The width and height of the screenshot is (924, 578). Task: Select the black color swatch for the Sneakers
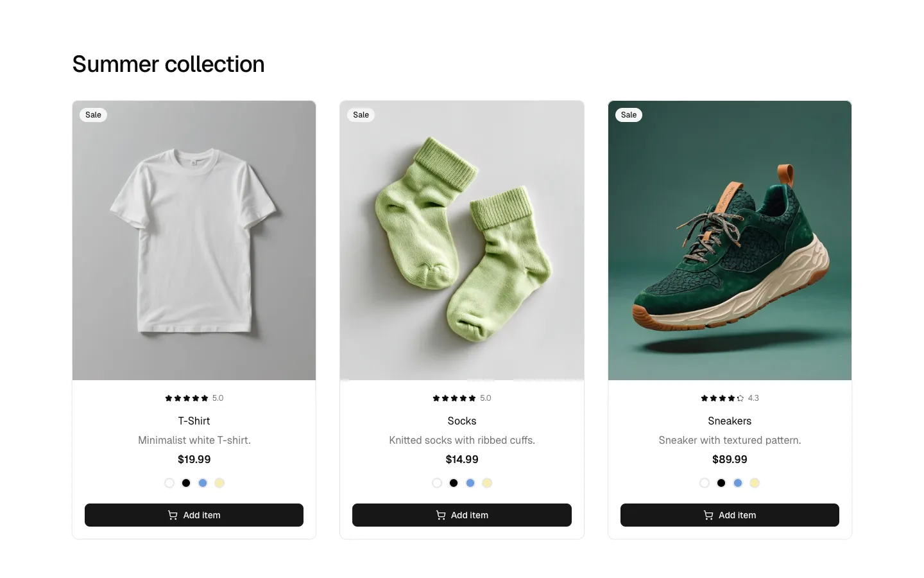(721, 482)
